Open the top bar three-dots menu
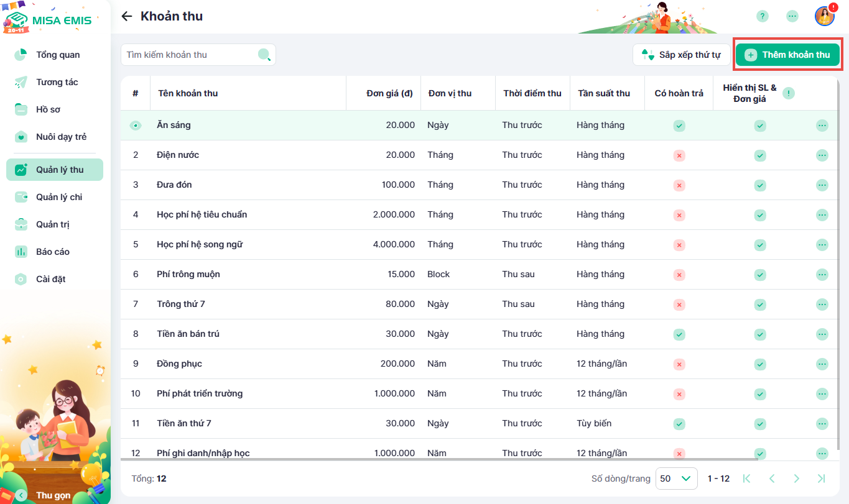 (792, 16)
